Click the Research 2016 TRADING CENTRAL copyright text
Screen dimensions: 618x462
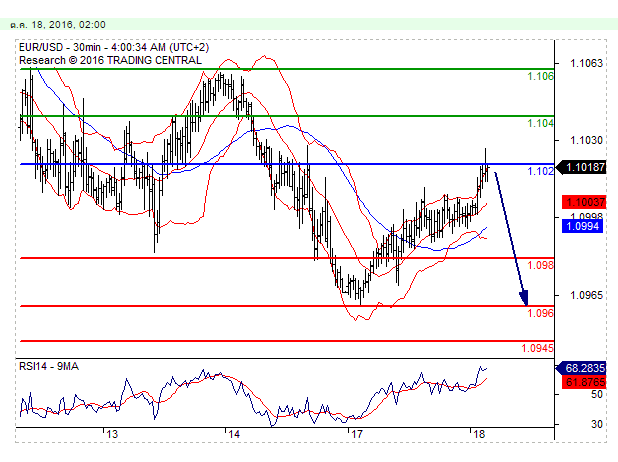click(x=110, y=60)
